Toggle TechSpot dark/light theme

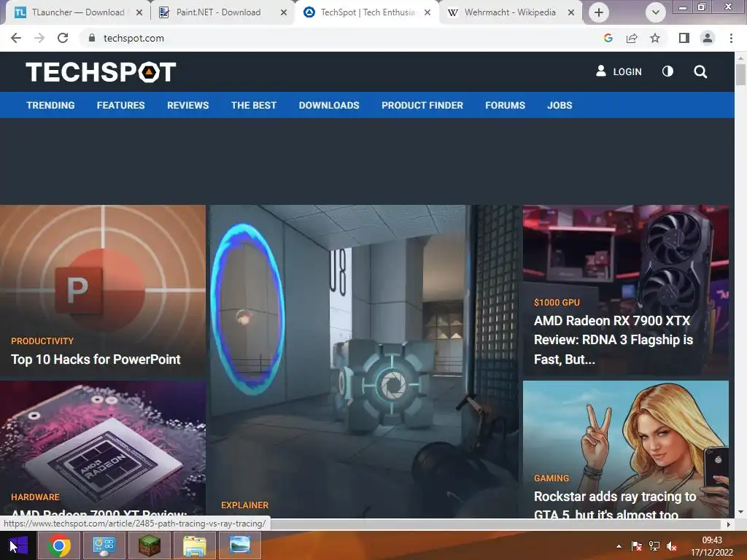[667, 71]
